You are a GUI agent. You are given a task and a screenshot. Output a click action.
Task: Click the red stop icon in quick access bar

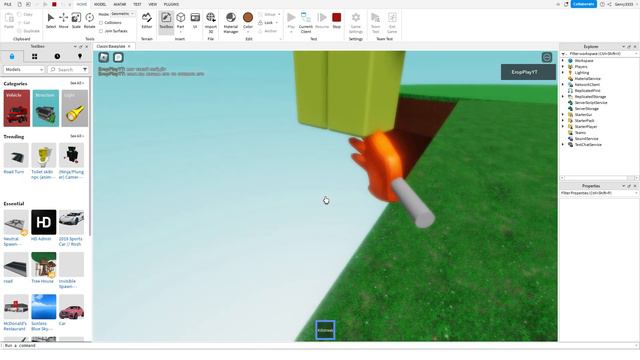point(54,4)
